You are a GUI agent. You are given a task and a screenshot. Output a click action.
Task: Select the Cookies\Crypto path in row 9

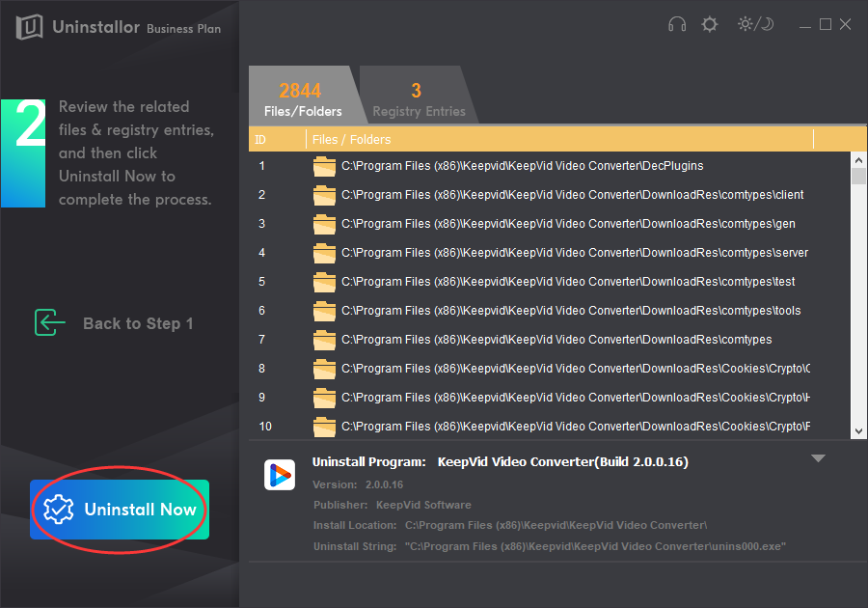(x=576, y=397)
